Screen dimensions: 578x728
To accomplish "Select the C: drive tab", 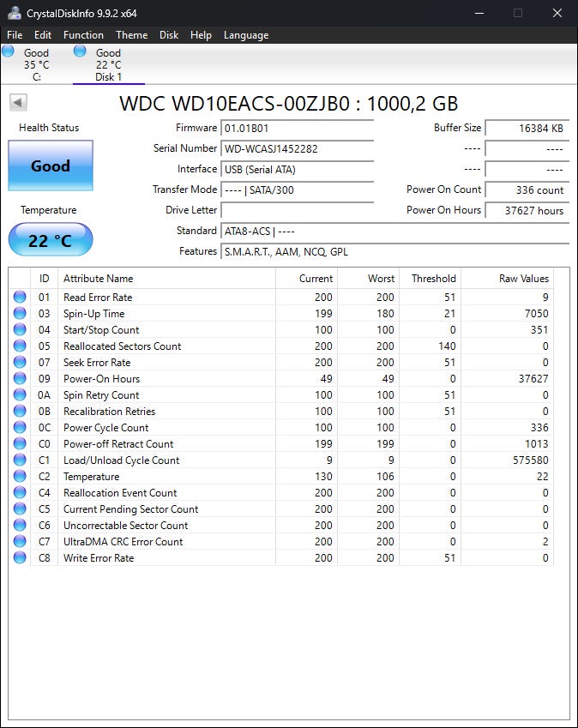I will (x=36, y=64).
